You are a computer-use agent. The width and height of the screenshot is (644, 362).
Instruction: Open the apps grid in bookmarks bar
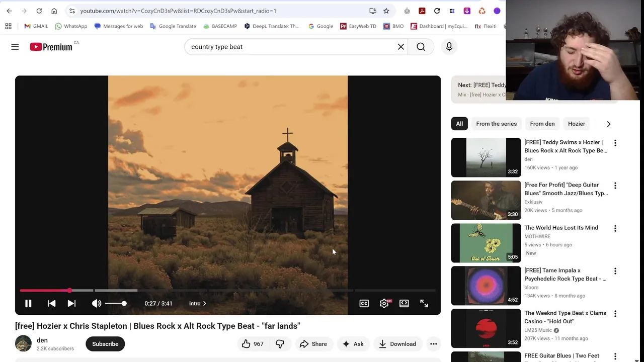tap(8, 26)
